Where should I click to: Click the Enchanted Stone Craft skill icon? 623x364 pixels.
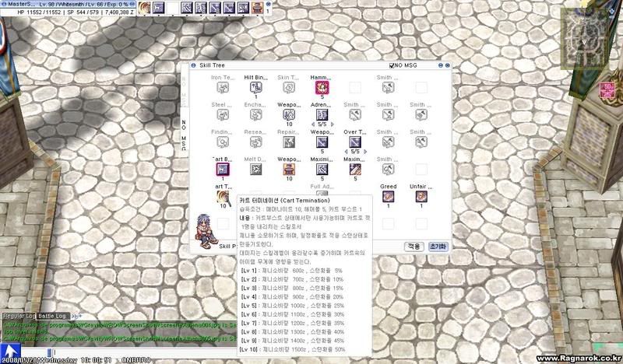click(x=256, y=114)
